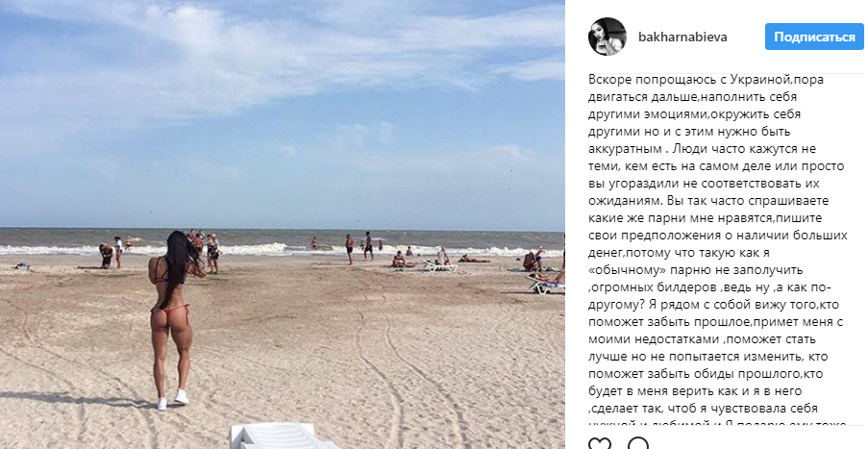This screenshot has height=449, width=868.
Task: Click the woman standing in the photo
Action: tap(171, 319)
